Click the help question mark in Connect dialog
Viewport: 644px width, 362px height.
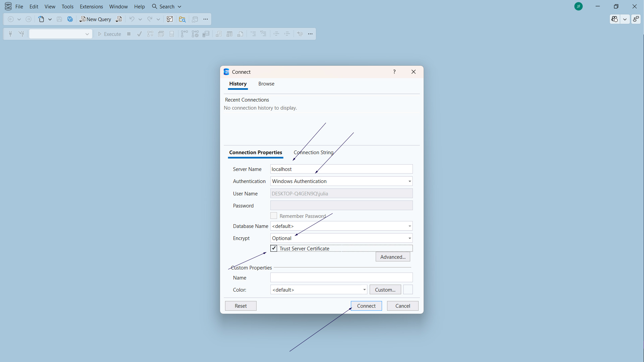click(x=394, y=72)
